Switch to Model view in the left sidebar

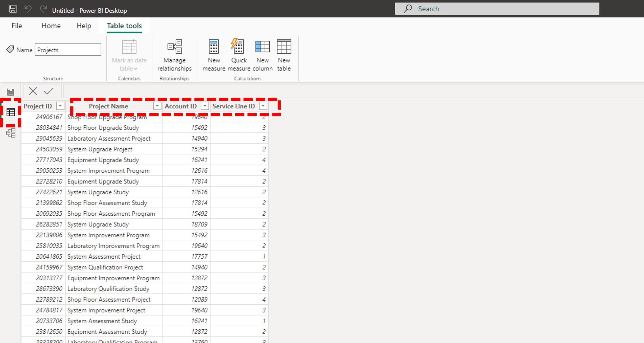tap(10, 133)
